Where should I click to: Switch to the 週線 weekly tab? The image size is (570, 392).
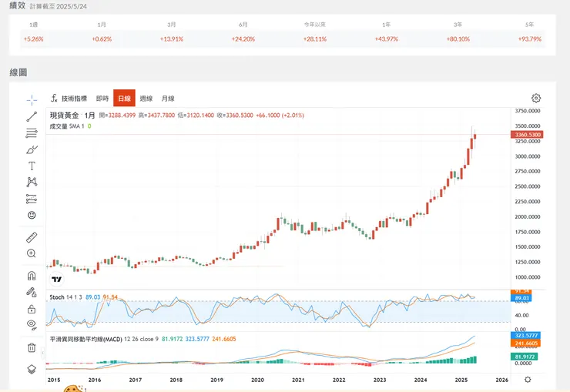(146, 99)
